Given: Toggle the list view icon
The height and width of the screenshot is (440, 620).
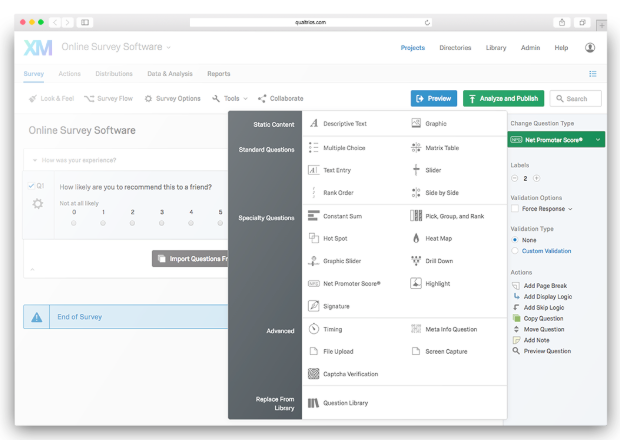Looking at the screenshot, I should click(592, 74).
